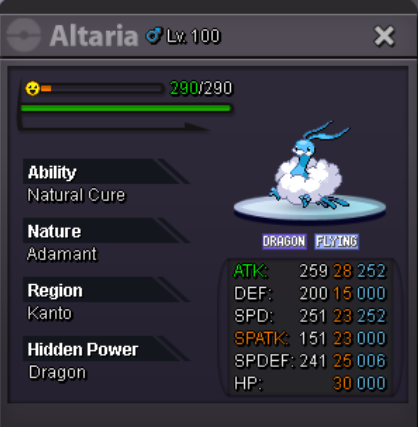
Task: Select the FLYING type badge
Action: click(337, 241)
